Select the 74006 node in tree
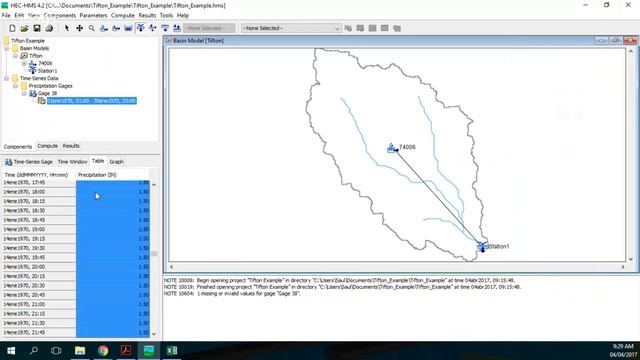This screenshot has width=640, height=360. coord(45,63)
